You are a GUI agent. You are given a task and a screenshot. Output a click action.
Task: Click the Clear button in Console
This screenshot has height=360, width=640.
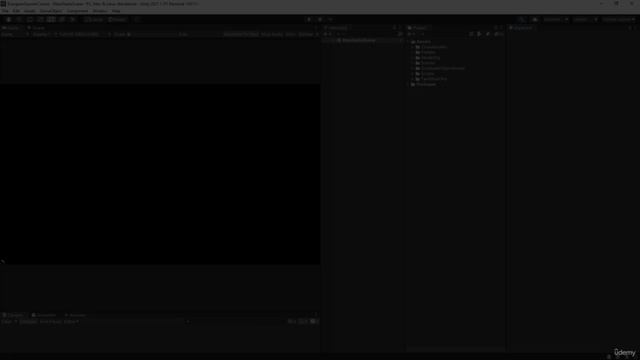tap(7, 322)
